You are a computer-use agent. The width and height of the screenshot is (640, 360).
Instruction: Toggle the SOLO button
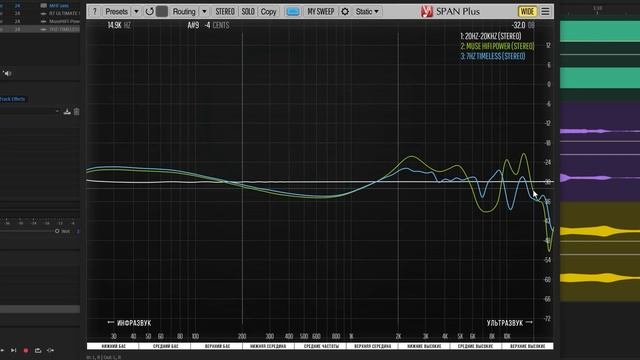248,11
